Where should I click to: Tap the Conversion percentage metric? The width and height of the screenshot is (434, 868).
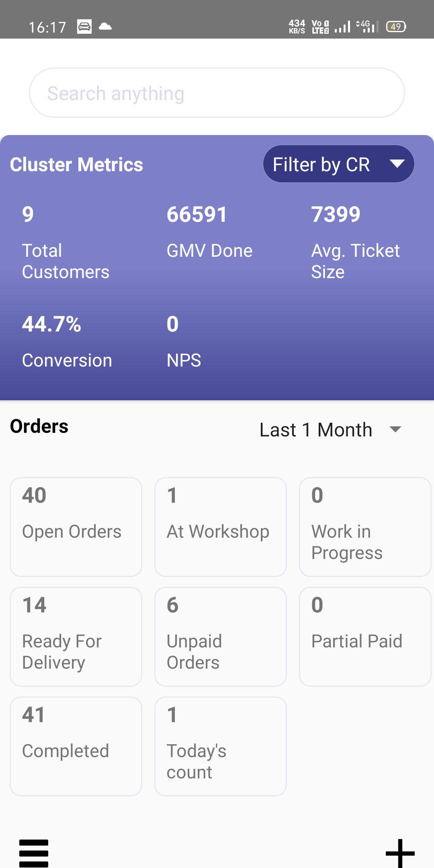pyautogui.click(x=67, y=342)
